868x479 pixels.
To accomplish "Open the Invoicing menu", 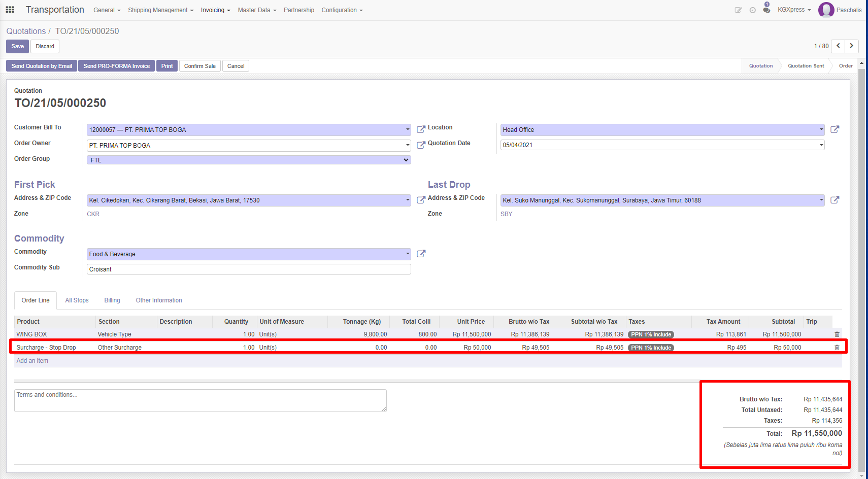I will click(215, 10).
